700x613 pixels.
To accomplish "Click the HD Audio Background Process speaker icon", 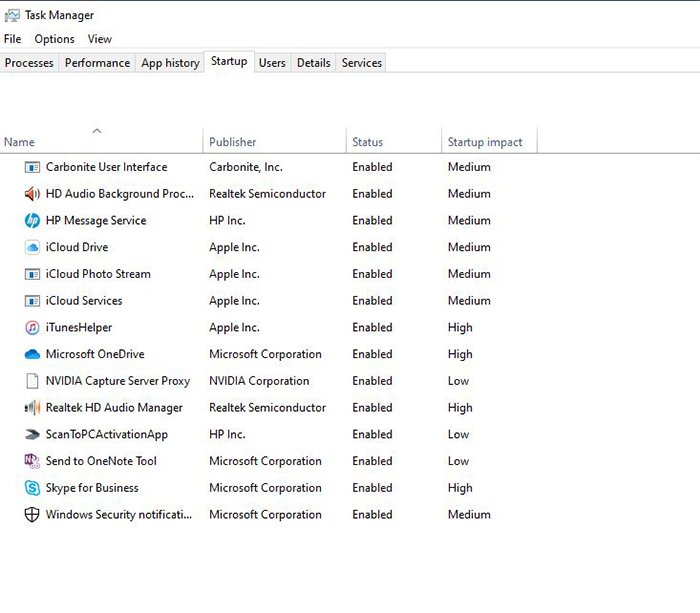I will coord(32,194).
